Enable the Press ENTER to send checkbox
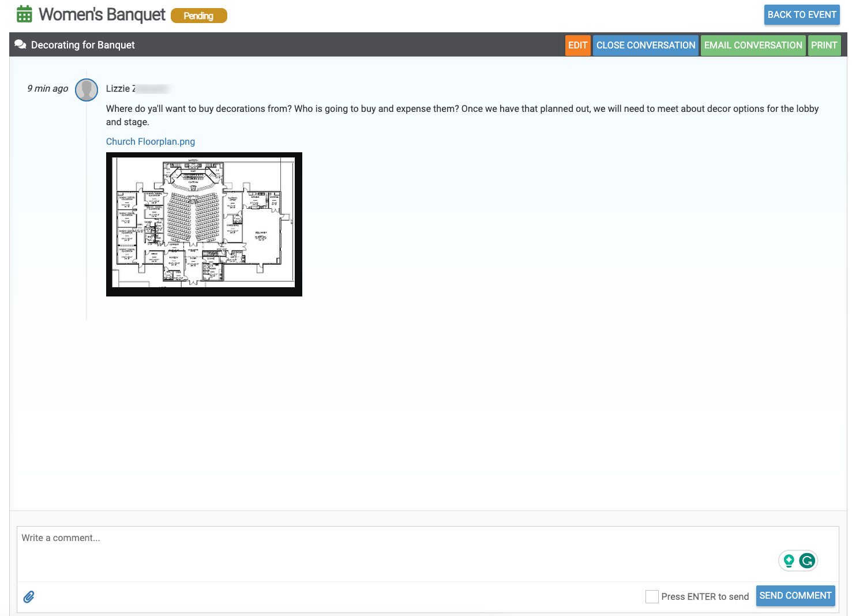The height and width of the screenshot is (616, 852). coord(652,596)
